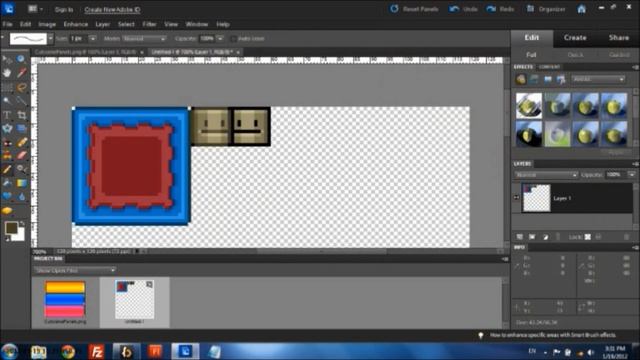Delete layer using the trash icon

click(x=627, y=237)
